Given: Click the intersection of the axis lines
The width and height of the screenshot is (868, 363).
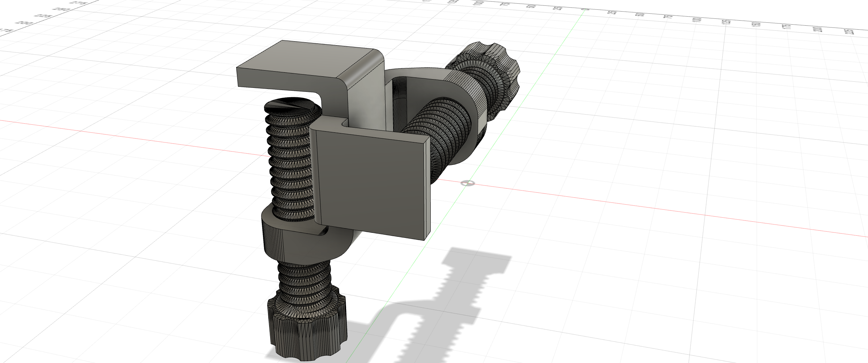Looking at the screenshot, I should [x=468, y=184].
